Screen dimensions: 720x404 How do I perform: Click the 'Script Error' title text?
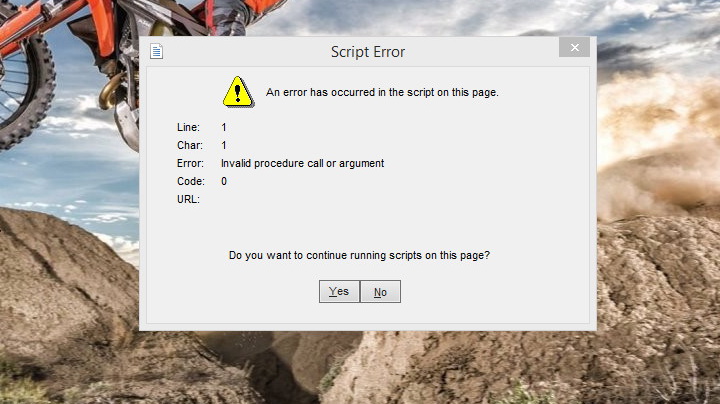pos(368,52)
